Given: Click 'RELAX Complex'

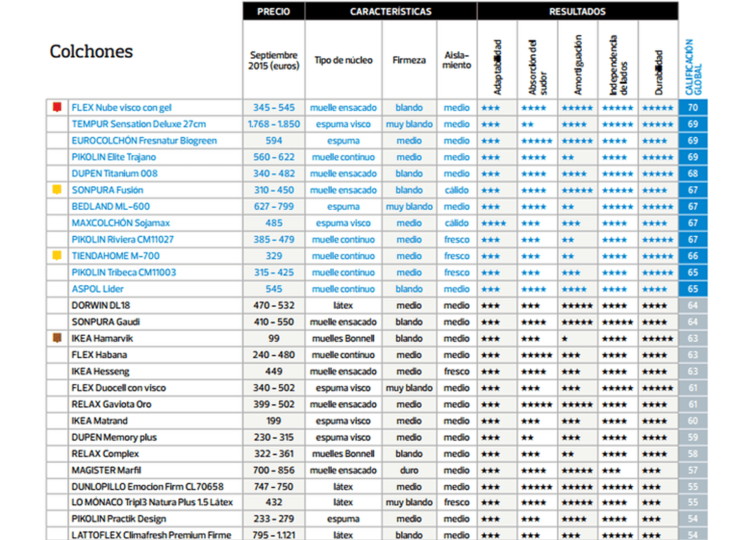Looking at the screenshot, I should 105,454.
